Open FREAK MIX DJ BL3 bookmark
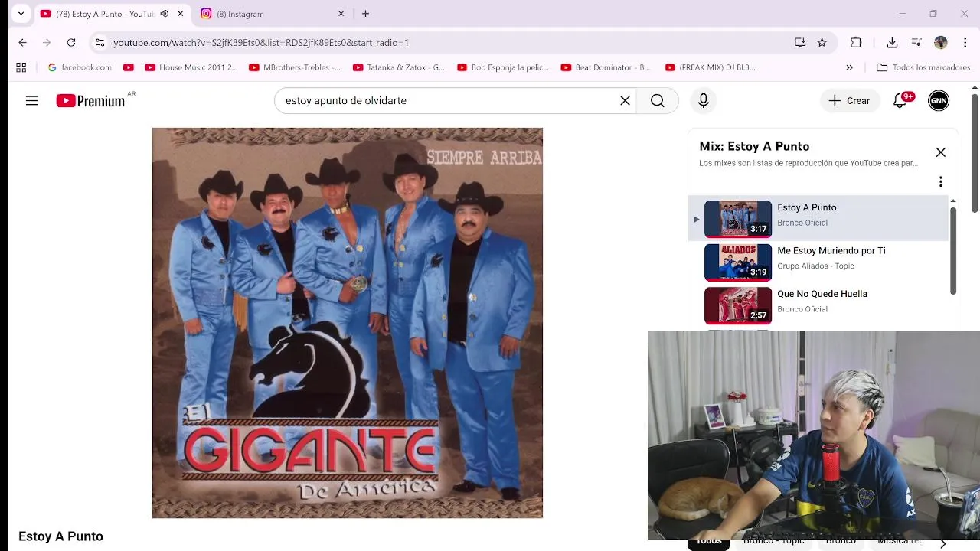The image size is (980, 551). coord(710,67)
